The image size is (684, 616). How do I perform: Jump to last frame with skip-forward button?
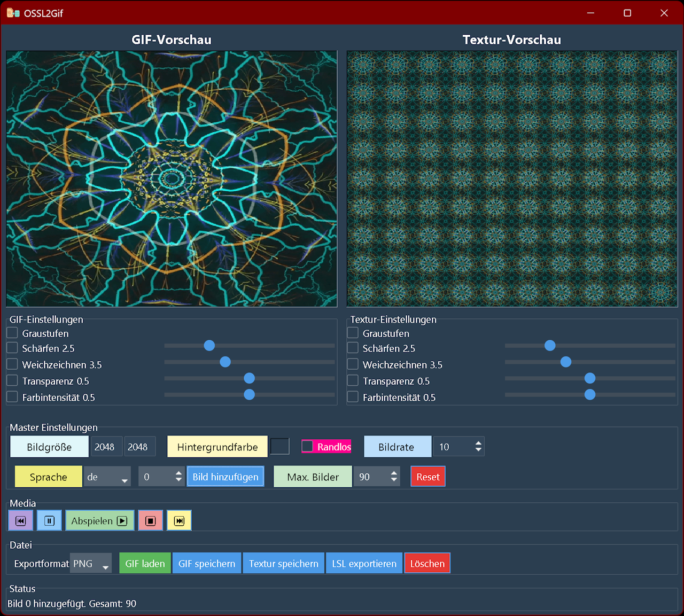click(x=179, y=521)
